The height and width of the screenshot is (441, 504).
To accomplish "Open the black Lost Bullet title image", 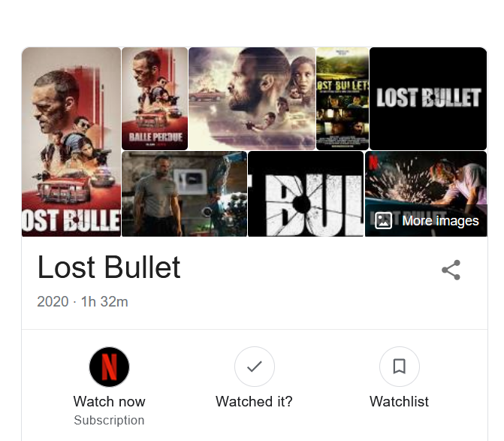I will 428,98.
